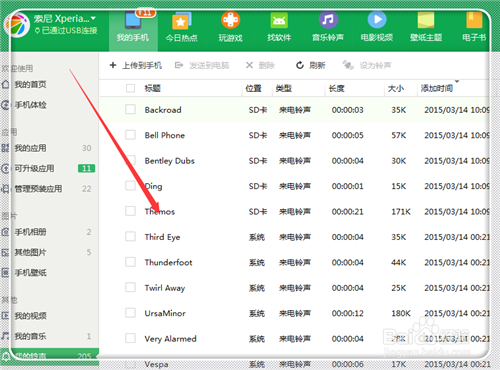500x370 pixels.
Task: Select the Twirl Away ringtone title
Action: (x=165, y=288)
